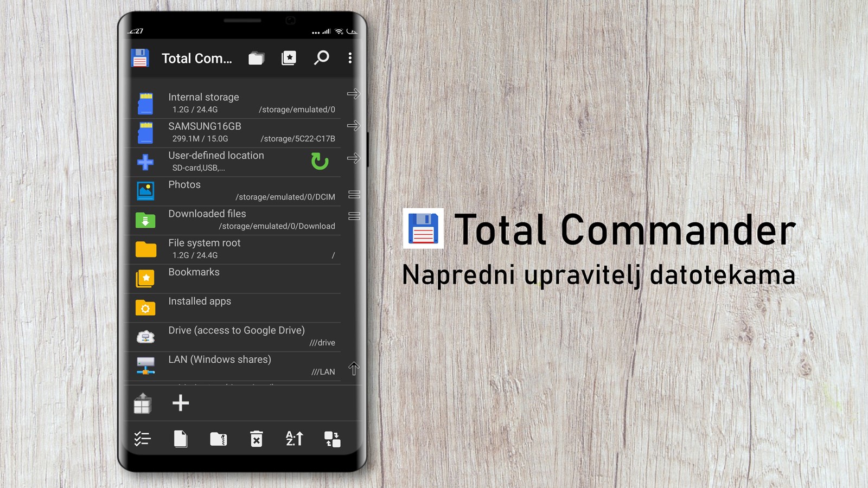The image size is (868, 488).
Task: Click path text /storage/5C22-C17B
Action: [298, 139]
